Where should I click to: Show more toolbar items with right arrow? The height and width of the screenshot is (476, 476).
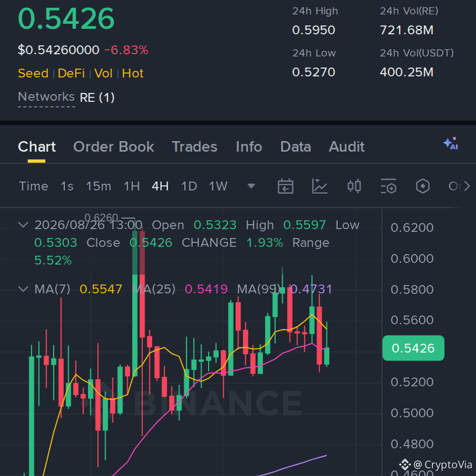(467, 186)
